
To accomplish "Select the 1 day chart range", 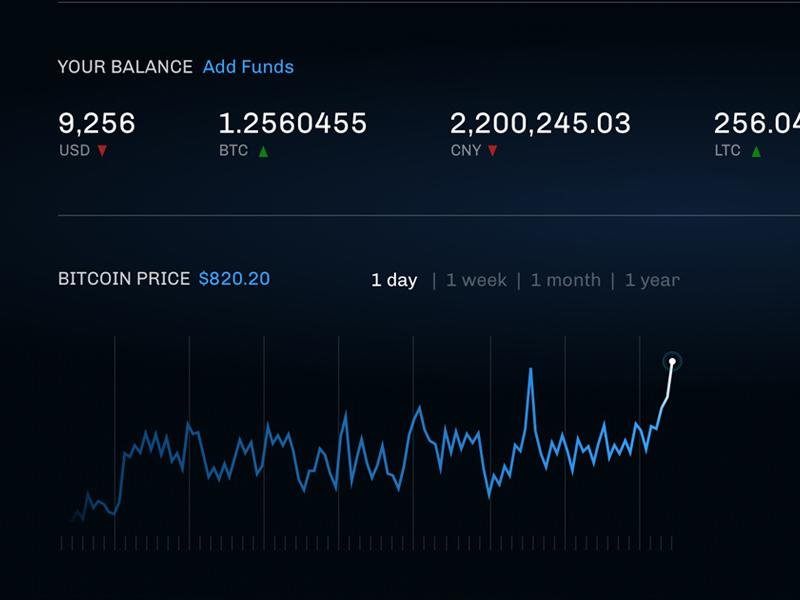I will point(394,280).
